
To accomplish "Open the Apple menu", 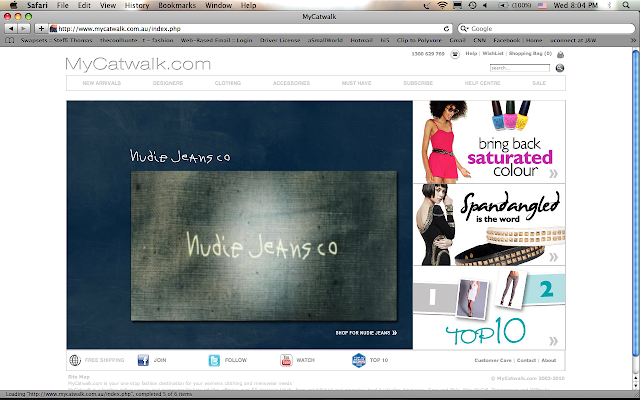I will [13, 5].
